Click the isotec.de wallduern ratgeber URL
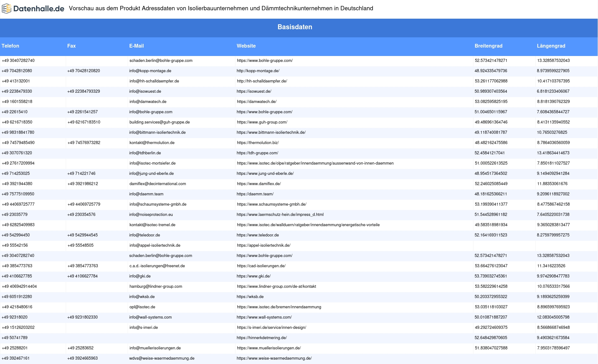The height and width of the screenshot is (364, 598). coord(308,225)
